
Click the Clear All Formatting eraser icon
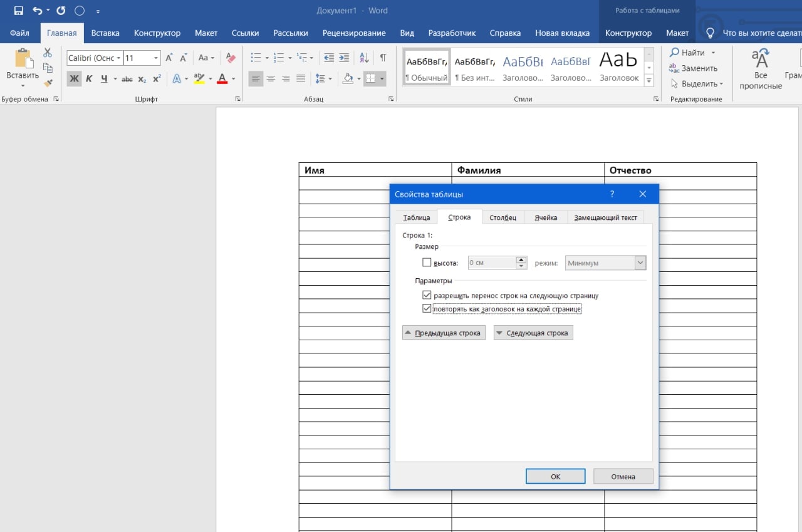pos(230,58)
